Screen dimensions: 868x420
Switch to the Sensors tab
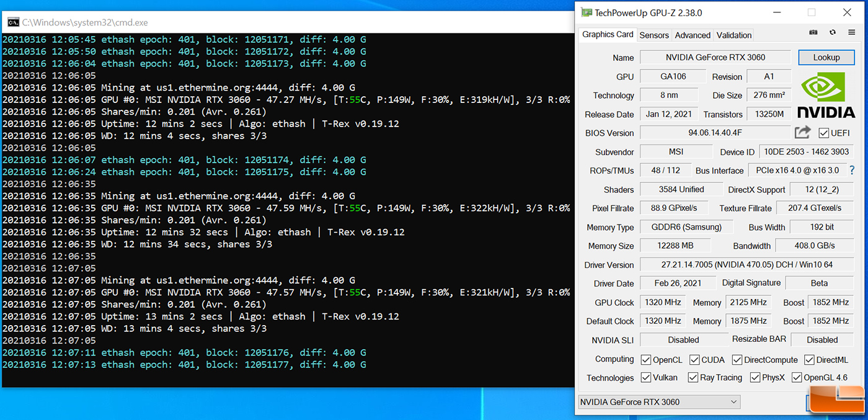654,35
